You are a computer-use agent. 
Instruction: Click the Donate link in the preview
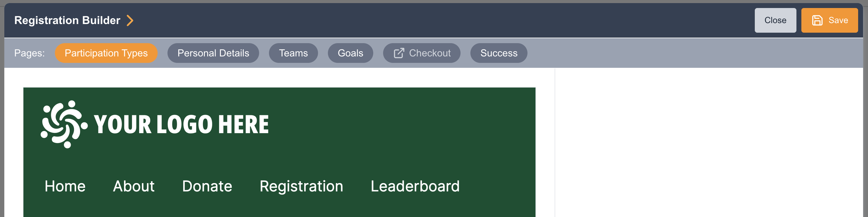point(207,186)
